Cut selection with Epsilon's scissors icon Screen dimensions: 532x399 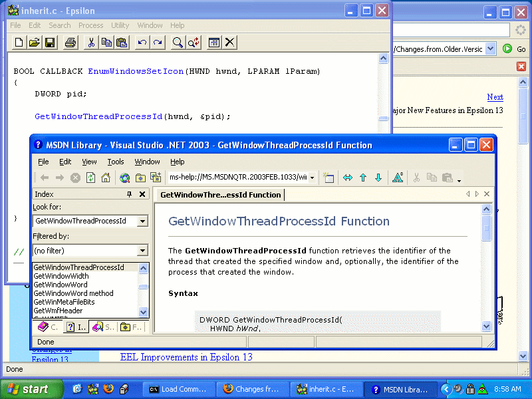click(x=91, y=43)
